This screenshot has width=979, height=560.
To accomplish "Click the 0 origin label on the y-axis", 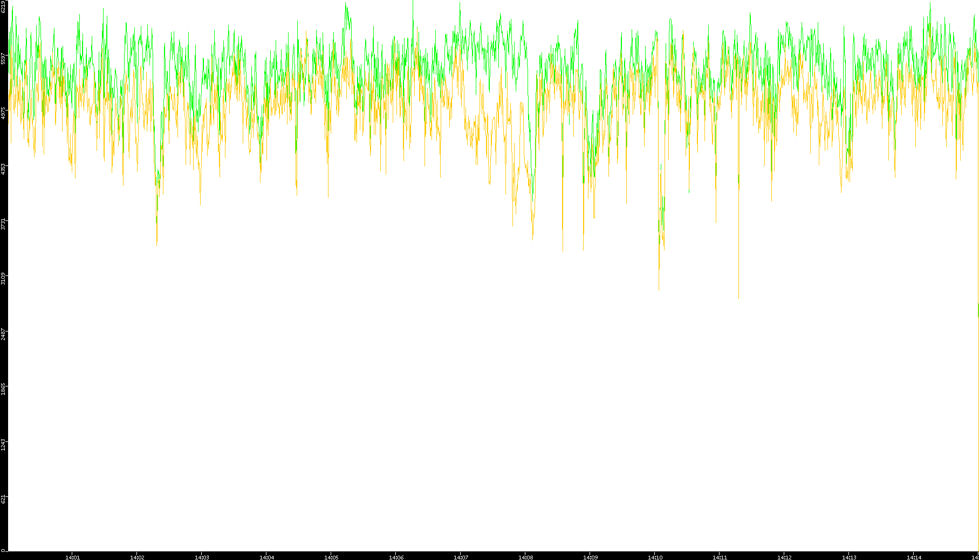I will pyautogui.click(x=3, y=550).
